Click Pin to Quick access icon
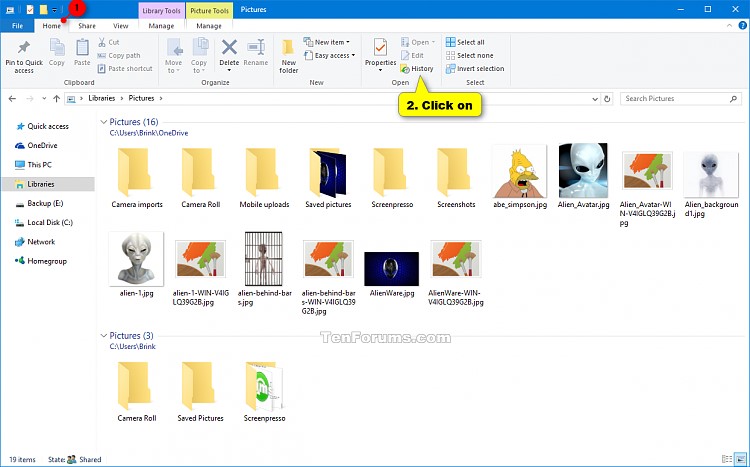 [x=23, y=48]
